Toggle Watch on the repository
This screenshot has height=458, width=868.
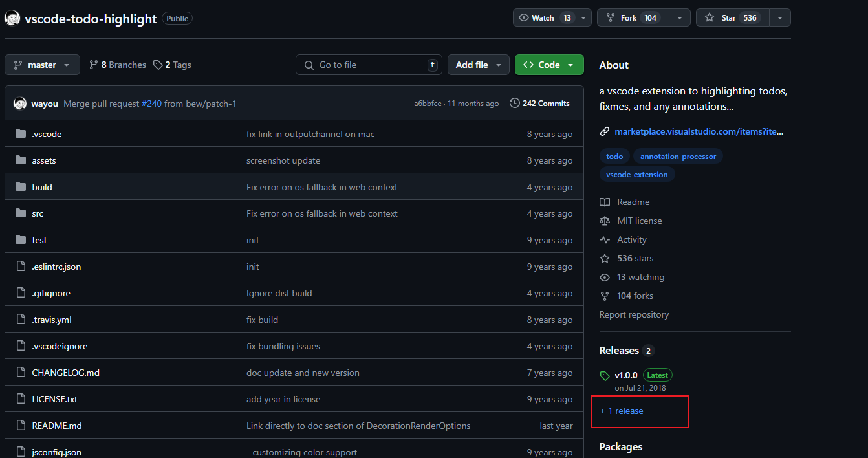543,17
